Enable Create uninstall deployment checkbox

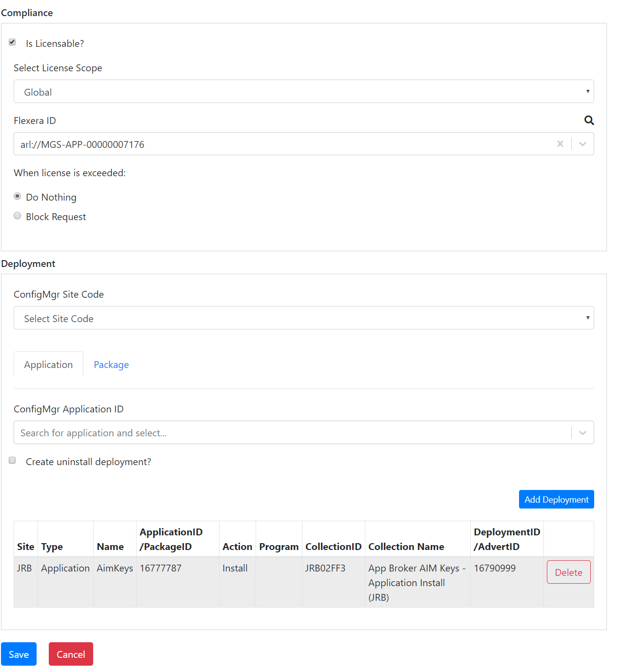click(x=12, y=461)
